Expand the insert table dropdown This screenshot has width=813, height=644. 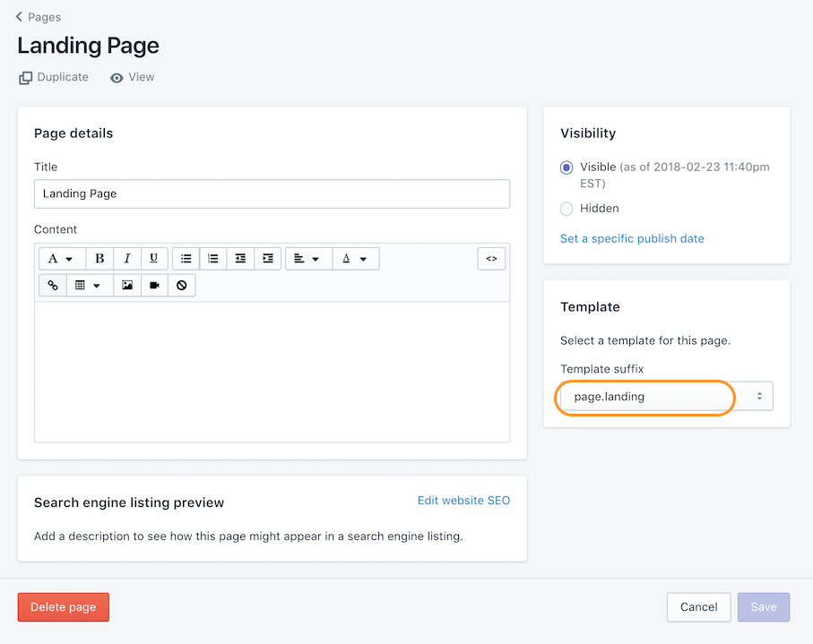point(88,286)
